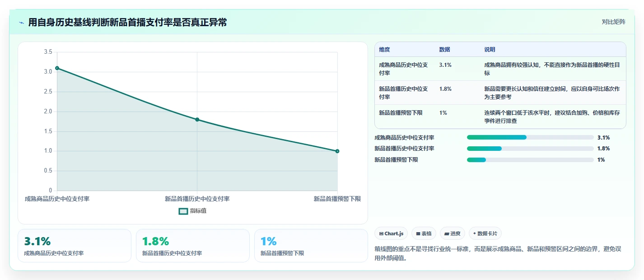The width and height of the screenshot is (644, 280).
Task: Click the 新品首播历史中位支付率 progress bar
Action: point(530,149)
